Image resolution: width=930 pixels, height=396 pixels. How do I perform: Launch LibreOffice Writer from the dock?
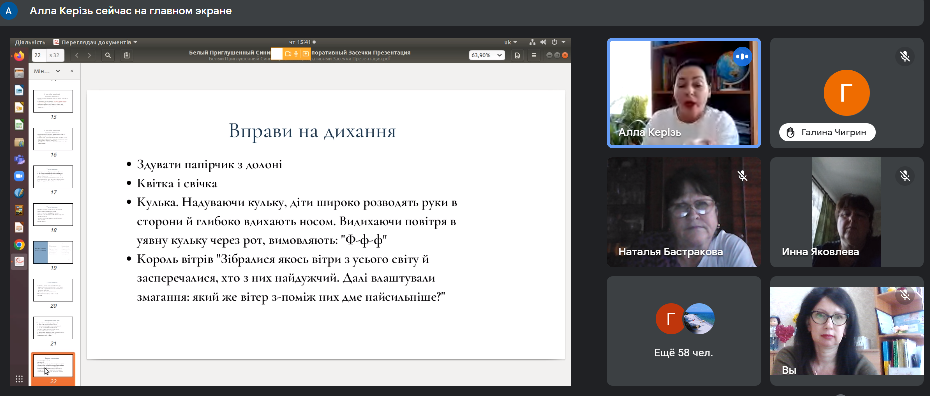pyautogui.click(x=19, y=90)
